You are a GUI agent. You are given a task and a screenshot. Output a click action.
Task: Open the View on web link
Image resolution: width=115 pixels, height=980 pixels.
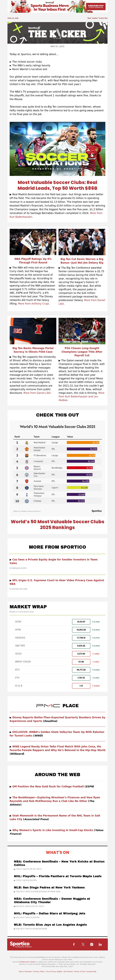click(x=13, y=18)
